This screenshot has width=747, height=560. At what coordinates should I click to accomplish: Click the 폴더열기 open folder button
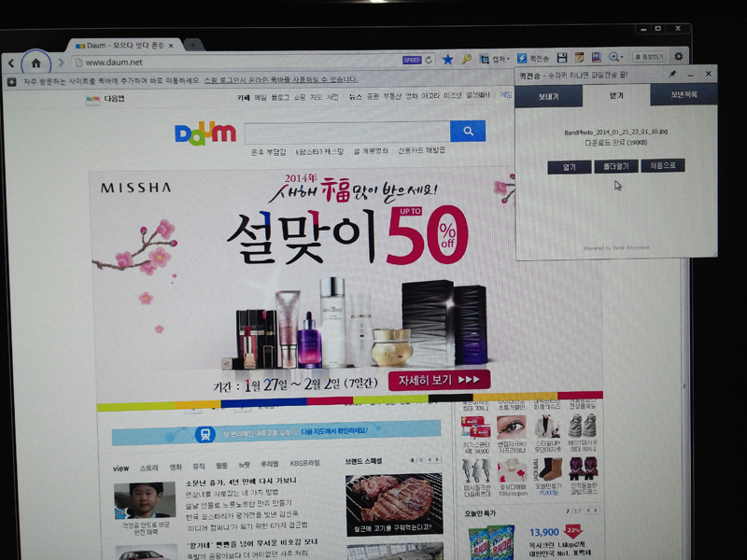pyautogui.click(x=616, y=166)
